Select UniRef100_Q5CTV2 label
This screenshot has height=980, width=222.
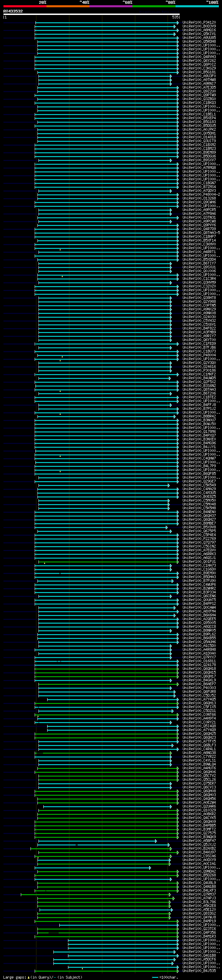point(199,776)
